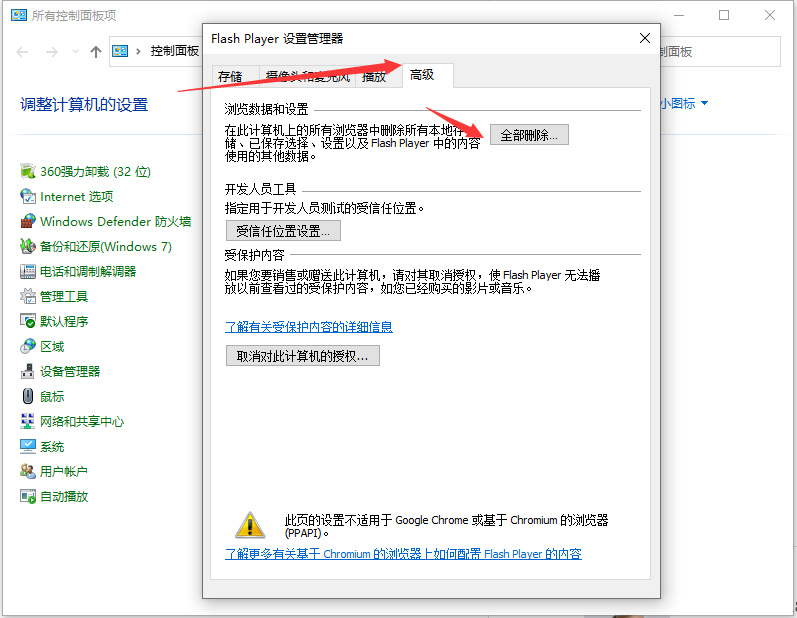
Task: Switch to the 存储 tab
Action: click(x=230, y=76)
